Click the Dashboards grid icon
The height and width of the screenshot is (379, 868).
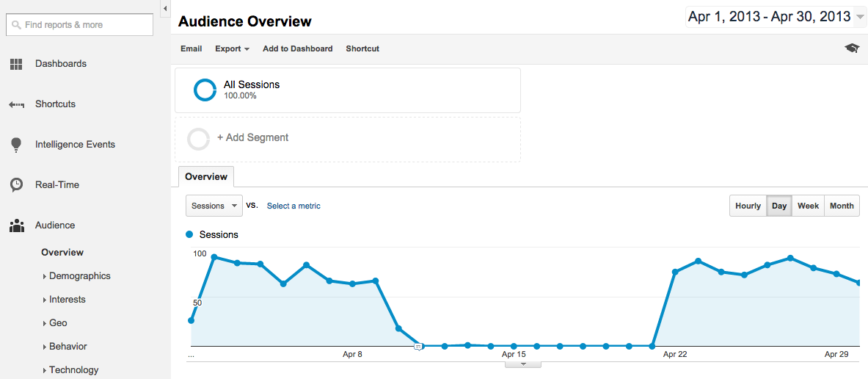pyautogui.click(x=16, y=64)
